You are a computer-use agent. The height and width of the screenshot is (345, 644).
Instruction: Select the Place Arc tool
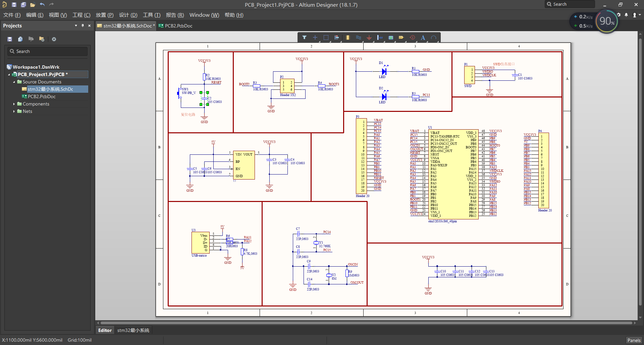click(x=434, y=38)
